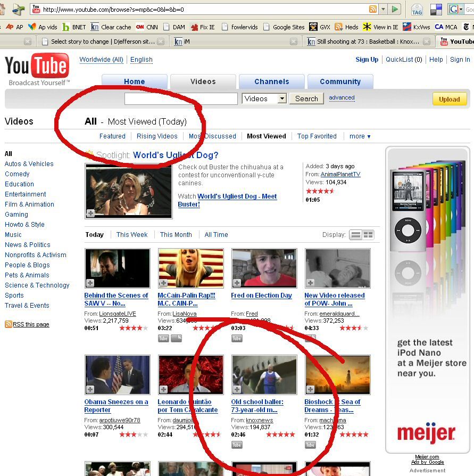Screen dimensions: 474x476
Task: Switch to the Select story to change tab
Action: pyautogui.click(x=103, y=42)
